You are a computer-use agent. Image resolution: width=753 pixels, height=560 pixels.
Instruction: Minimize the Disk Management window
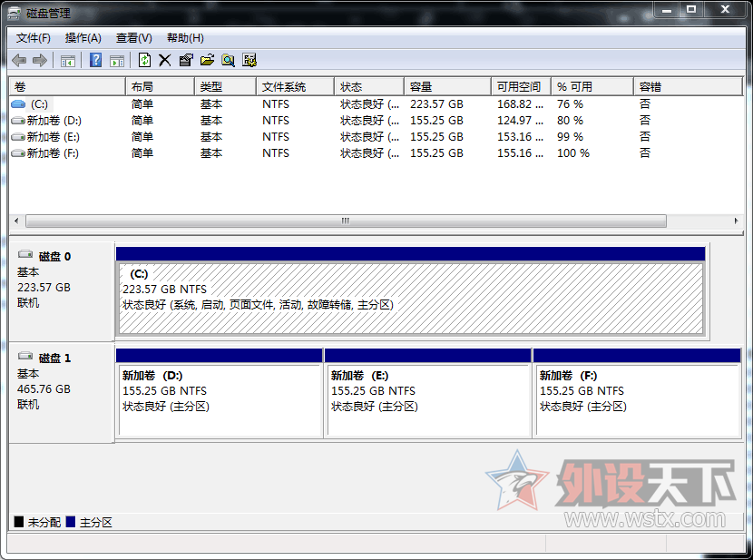pos(667,10)
